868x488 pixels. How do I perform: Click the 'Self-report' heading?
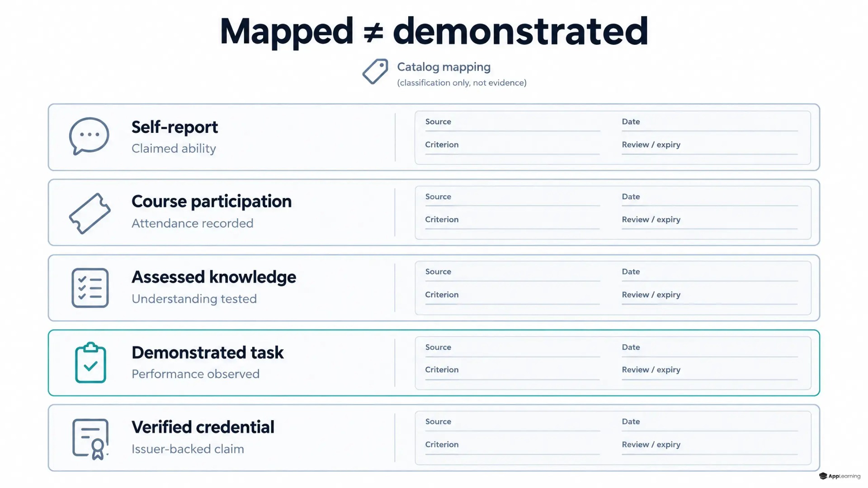(175, 127)
